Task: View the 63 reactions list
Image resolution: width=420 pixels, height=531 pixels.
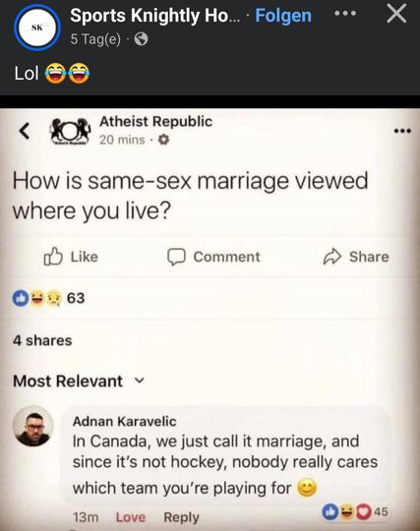Action: coord(48,298)
